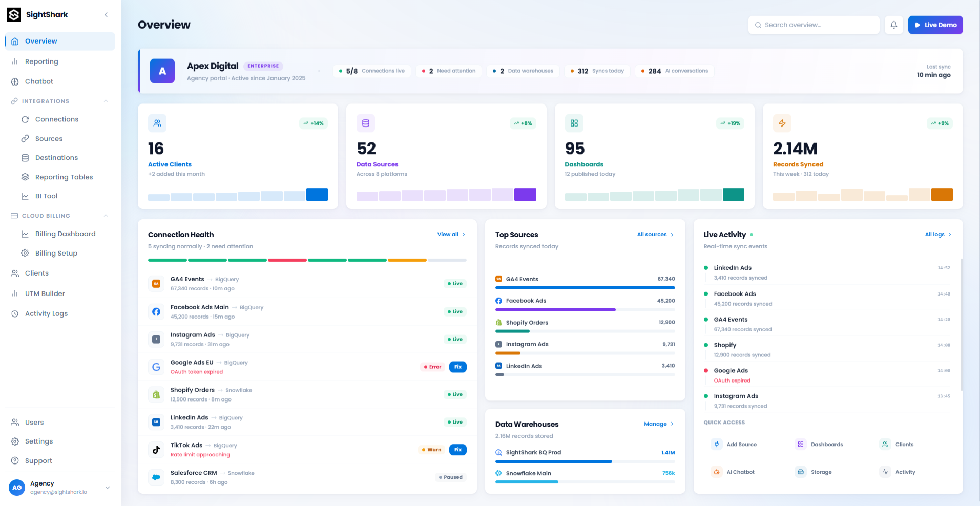Click the '2 Need attention' chip
Image resolution: width=980 pixels, height=506 pixels.
pos(449,71)
